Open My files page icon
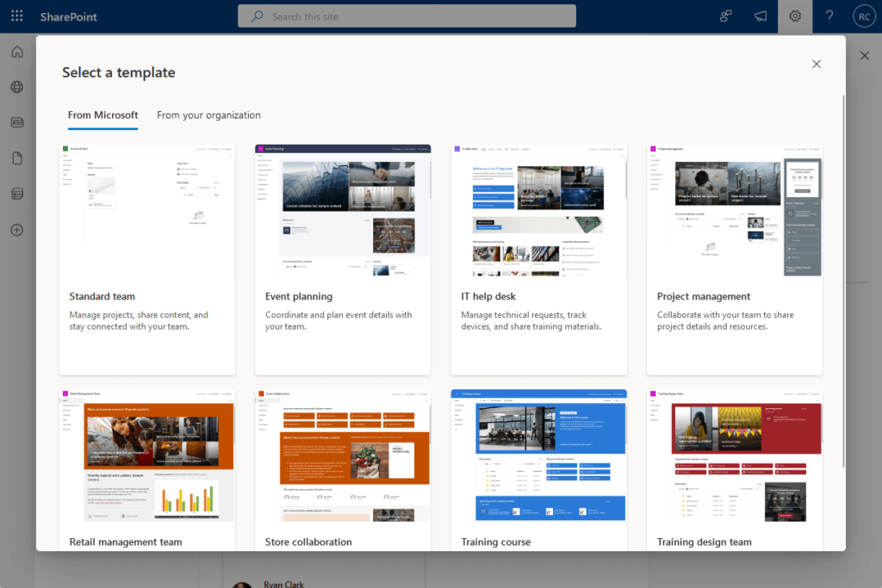This screenshot has width=882, height=588. pos(17,158)
